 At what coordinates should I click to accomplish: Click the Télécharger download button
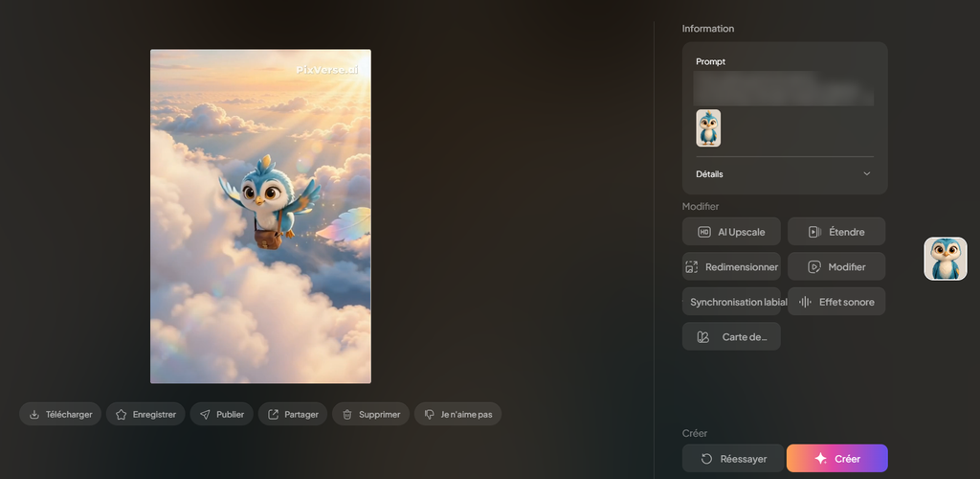point(60,414)
